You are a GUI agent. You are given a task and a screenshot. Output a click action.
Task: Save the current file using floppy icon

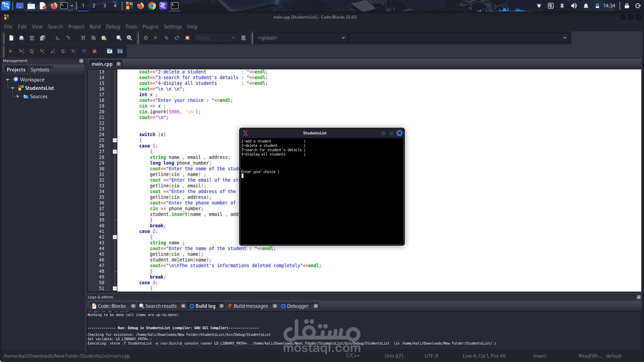(x=32, y=38)
